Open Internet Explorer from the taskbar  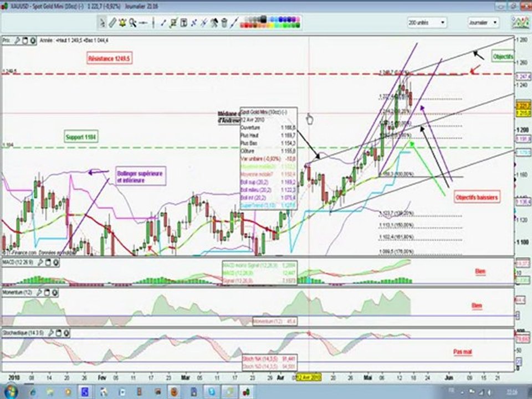33,392
